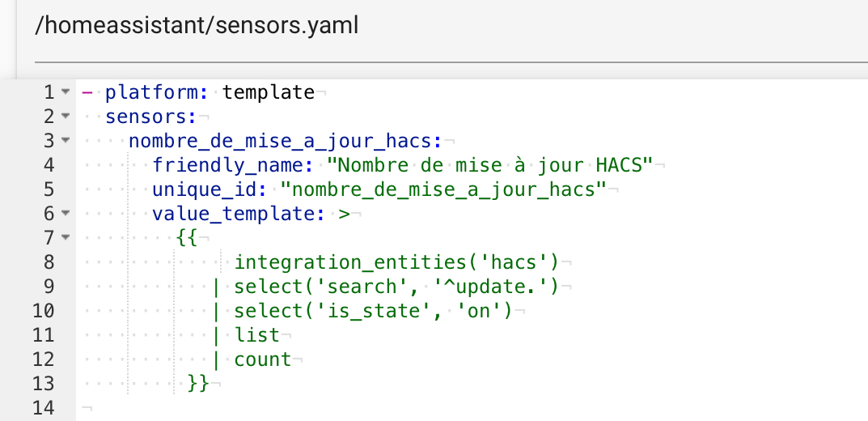Click line number 14 in gutter
The height and width of the screenshot is (421, 868).
44,408
